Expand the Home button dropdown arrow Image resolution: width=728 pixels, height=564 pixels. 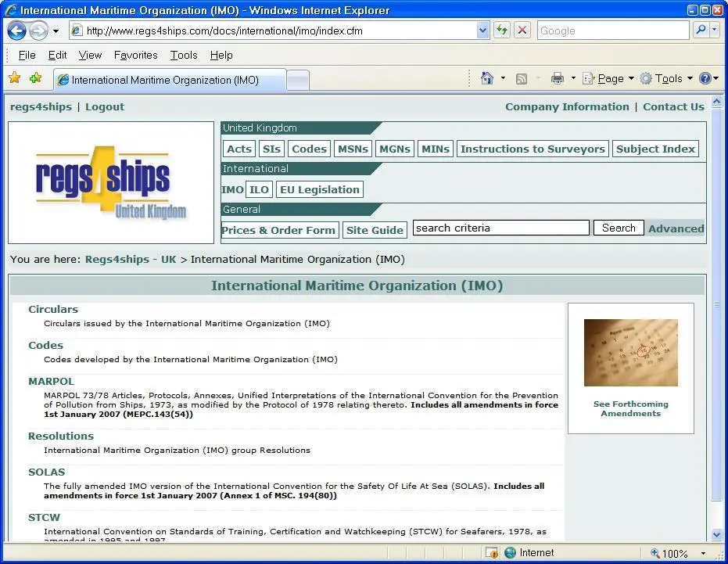tap(503, 78)
